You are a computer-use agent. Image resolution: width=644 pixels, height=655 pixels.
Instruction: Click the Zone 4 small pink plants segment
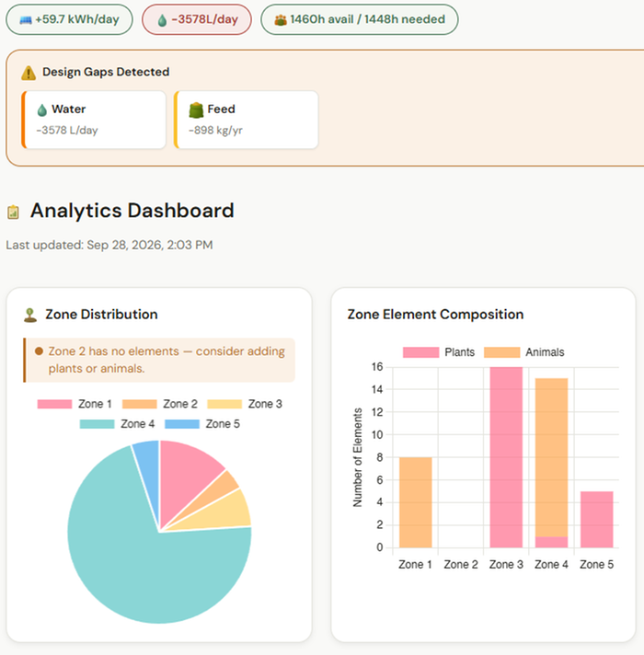point(551,542)
